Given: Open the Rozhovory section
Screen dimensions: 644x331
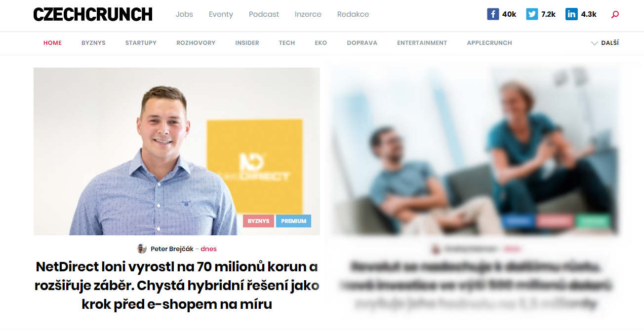Looking at the screenshot, I should (x=196, y=43).
